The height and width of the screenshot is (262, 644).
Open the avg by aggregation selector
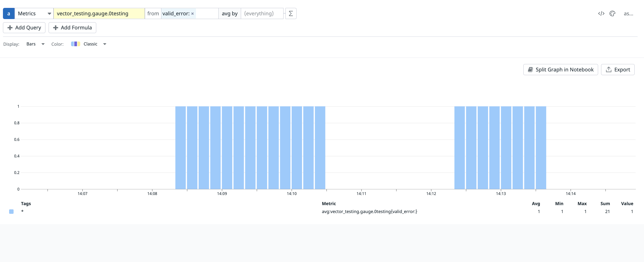pyautogui.click(x=229, y=13)
